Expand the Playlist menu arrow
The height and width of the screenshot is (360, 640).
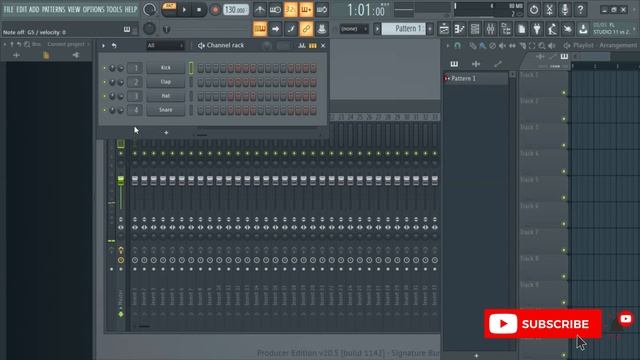pyautogui.click(x=448, y=46)
